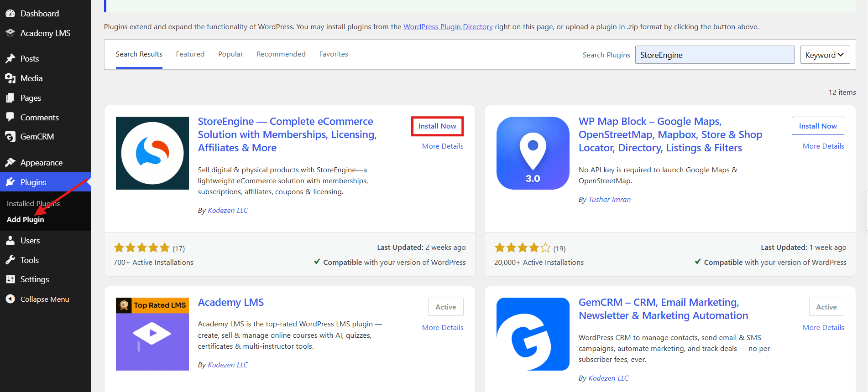Open the Tools menu
Image resolution: width=868 pixels, height=392 pixels.
(x=46, y=260)
